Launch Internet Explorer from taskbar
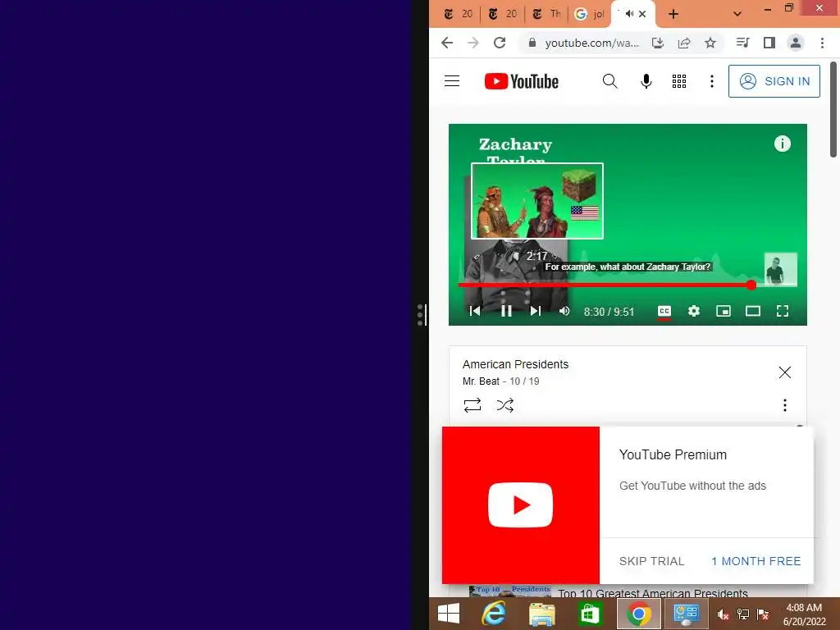The image size is (840, 630). (x=493, y=614)
